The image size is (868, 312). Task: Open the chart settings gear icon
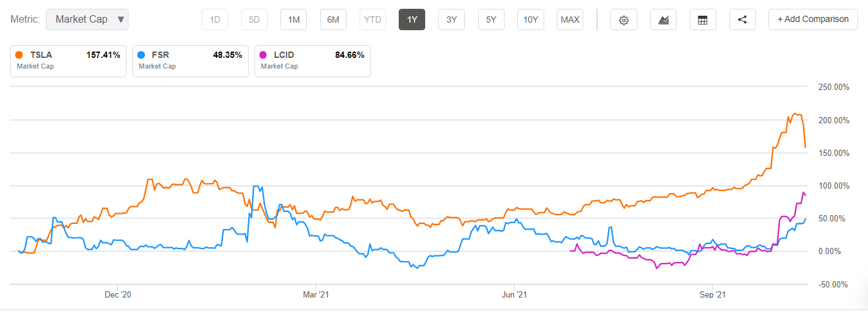624,19
